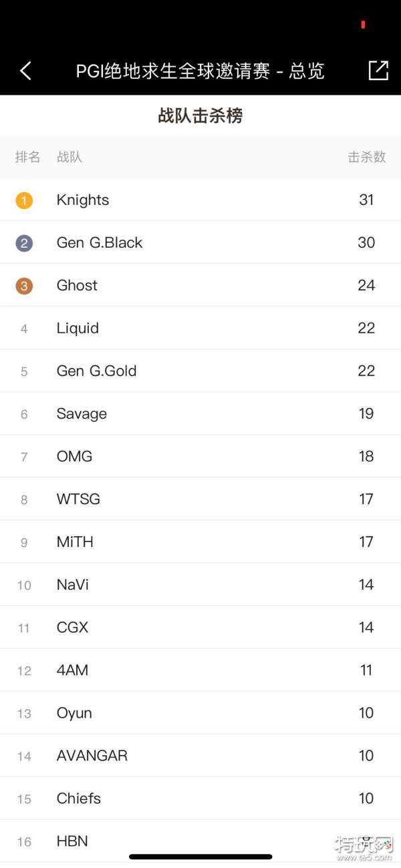
Task: Tap the 击杀数 column header
Action: pos(367,158)
